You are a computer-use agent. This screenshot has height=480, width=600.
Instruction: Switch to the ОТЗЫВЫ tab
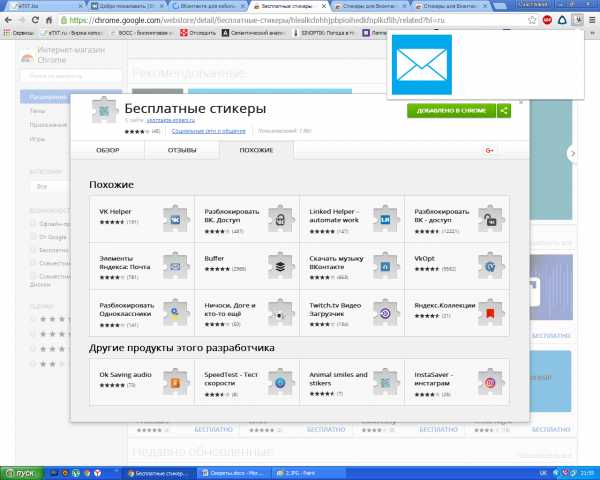(182, 150)
